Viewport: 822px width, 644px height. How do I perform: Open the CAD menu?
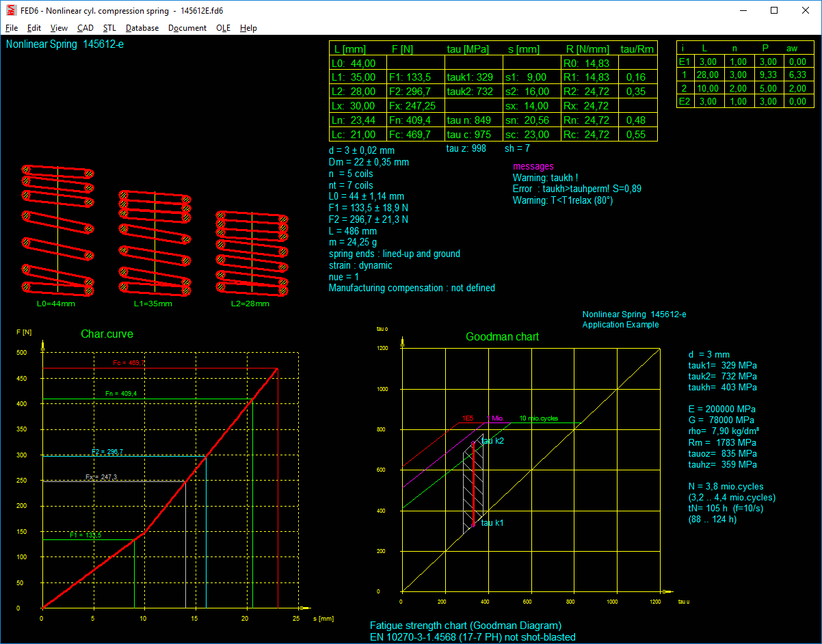point(85,28)
